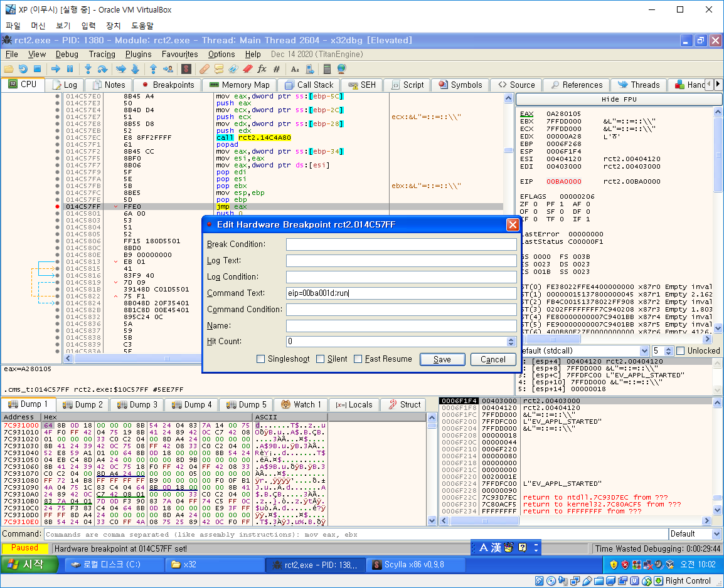This screenshot has height=588, width=724.
Task: Open the Calculator toolbar icon
Action: 327,69
